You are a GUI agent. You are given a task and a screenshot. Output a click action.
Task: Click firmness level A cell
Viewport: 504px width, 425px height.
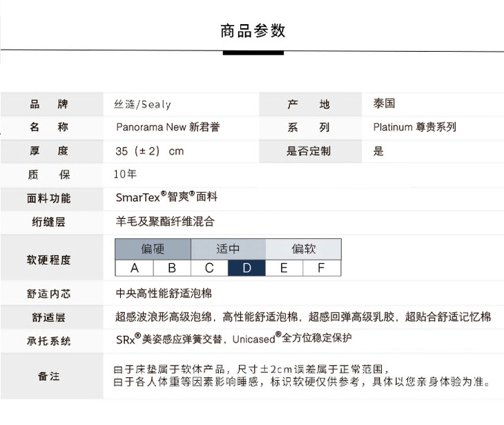[x=134, y=268]
